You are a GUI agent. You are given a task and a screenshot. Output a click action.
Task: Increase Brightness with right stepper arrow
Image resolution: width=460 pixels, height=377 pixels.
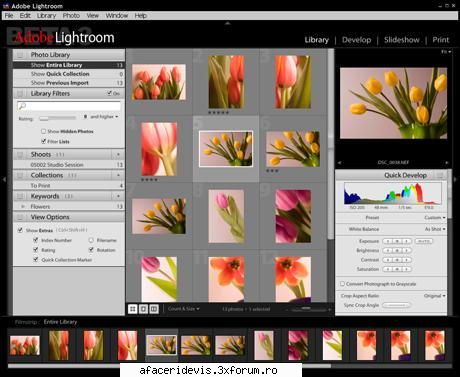[406, 250]
